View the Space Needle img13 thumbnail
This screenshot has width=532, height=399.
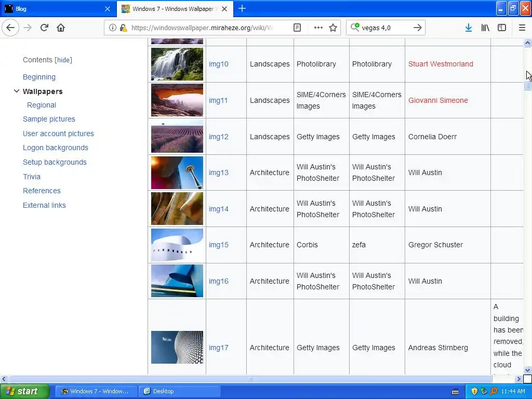(177, 172)
